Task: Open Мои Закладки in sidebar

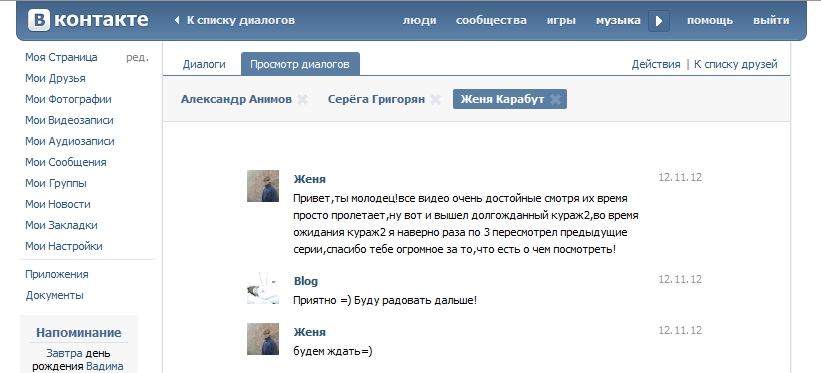Action: [x=61, y=225]
